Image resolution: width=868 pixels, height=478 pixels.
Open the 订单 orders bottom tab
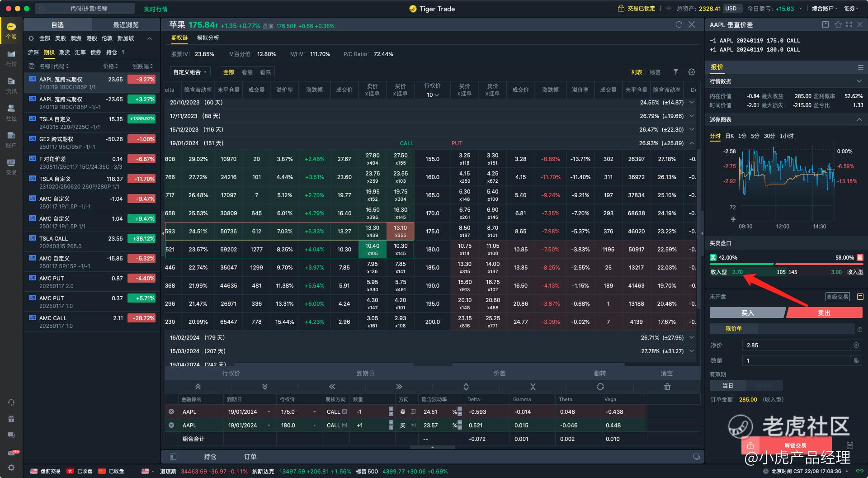point(250,457)
